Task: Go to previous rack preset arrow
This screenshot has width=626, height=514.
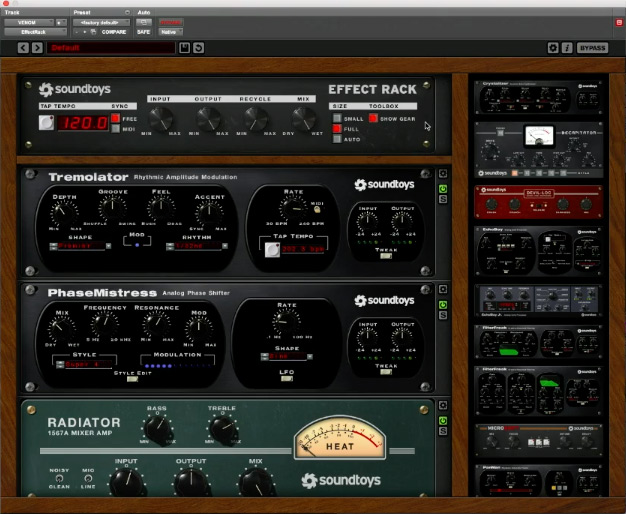Action: [23, 48]
